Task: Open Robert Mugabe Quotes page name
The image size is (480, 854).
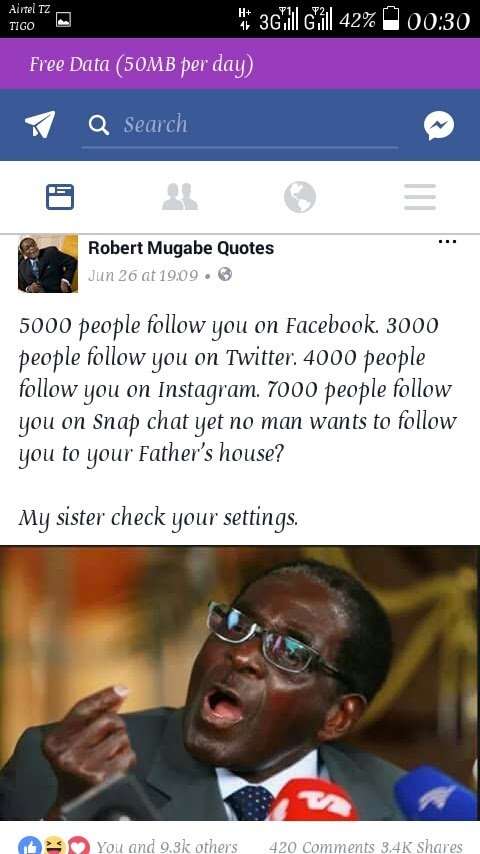Action: 181,248
